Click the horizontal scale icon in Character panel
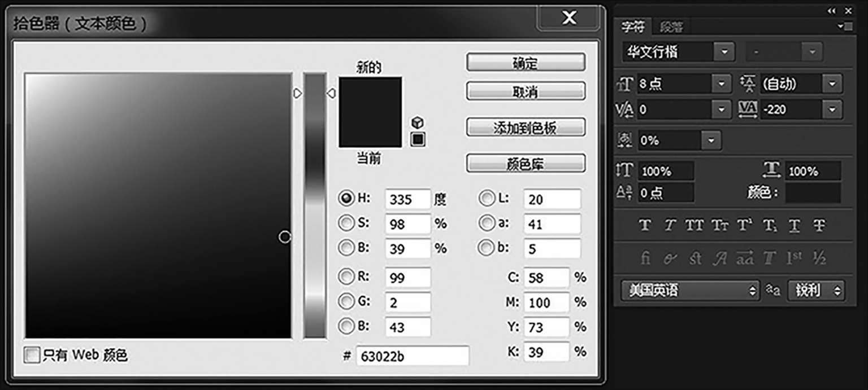Viewport: 868px width, 390px height. pos(771,170)
